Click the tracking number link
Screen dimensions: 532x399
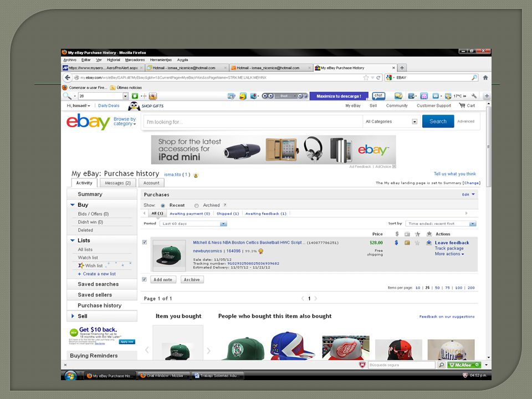pos(253,263)
